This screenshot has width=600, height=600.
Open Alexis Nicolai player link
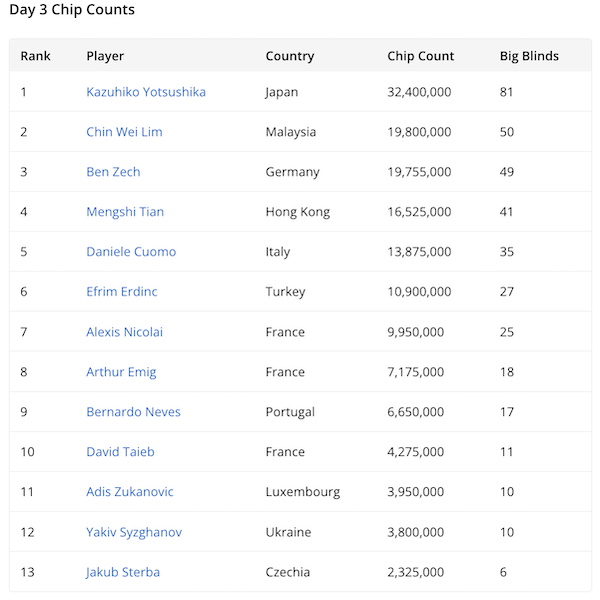coord(125,332)
